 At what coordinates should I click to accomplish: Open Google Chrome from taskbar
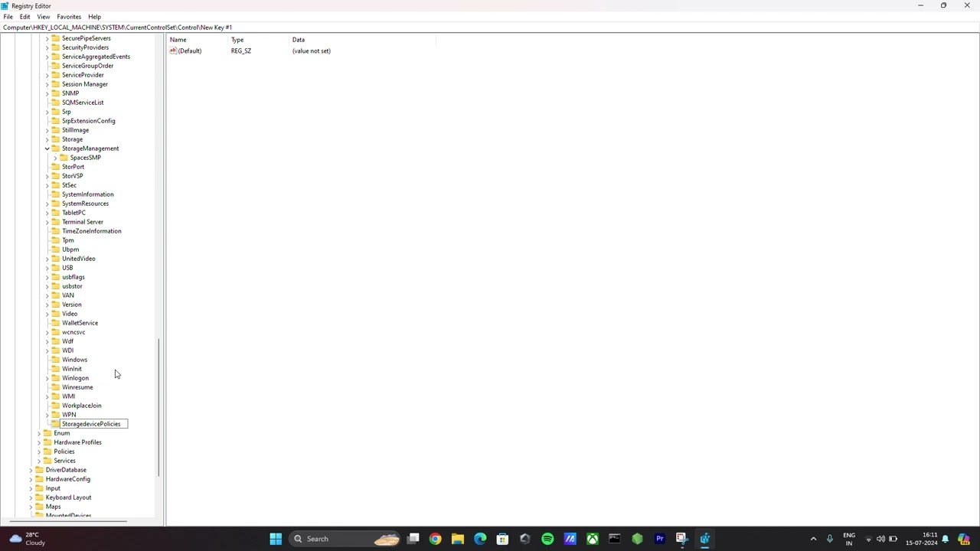pos(435,539)
